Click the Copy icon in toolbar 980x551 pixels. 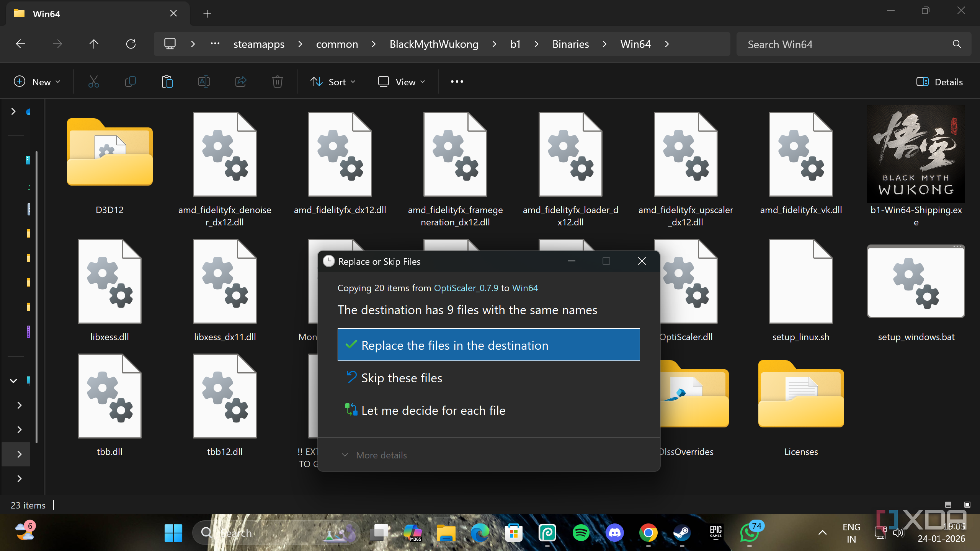131,82
